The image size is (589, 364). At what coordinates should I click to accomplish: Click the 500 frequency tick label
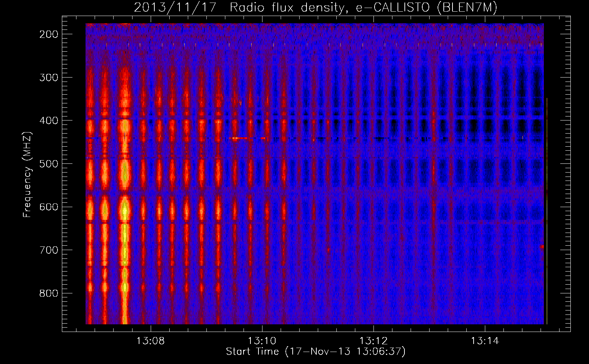(48, 164)
